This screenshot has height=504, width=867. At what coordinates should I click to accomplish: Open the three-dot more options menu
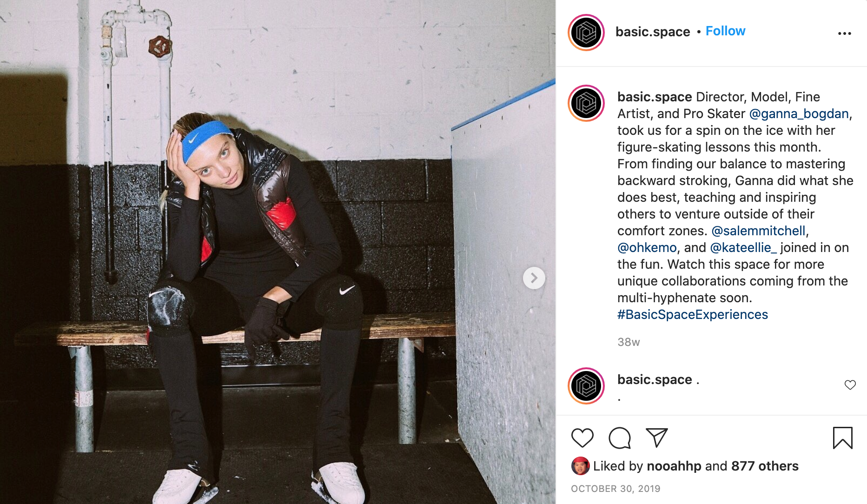[844, 33]
